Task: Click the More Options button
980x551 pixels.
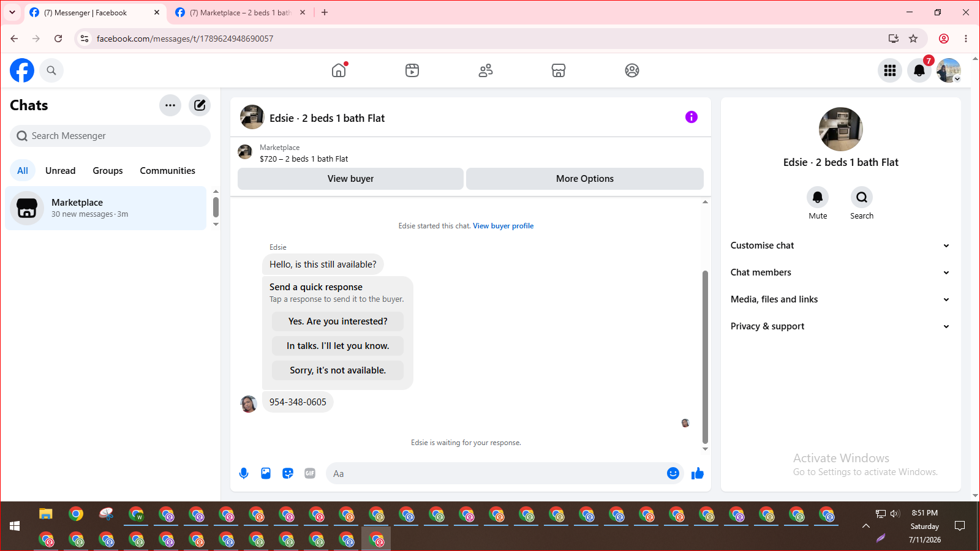Action: [x=585, y=179]
